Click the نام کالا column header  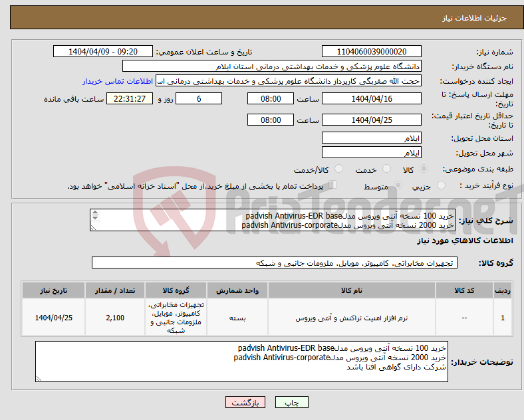[352, 290]
